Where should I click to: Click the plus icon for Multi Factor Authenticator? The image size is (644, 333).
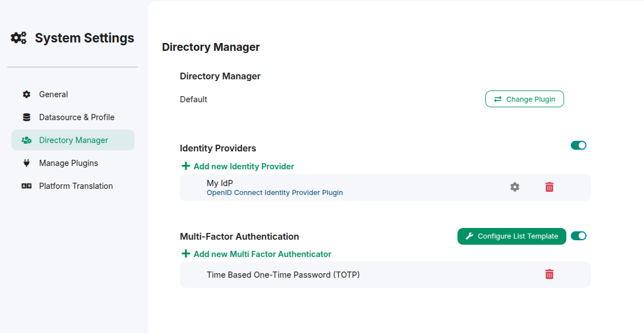point(186,254)
